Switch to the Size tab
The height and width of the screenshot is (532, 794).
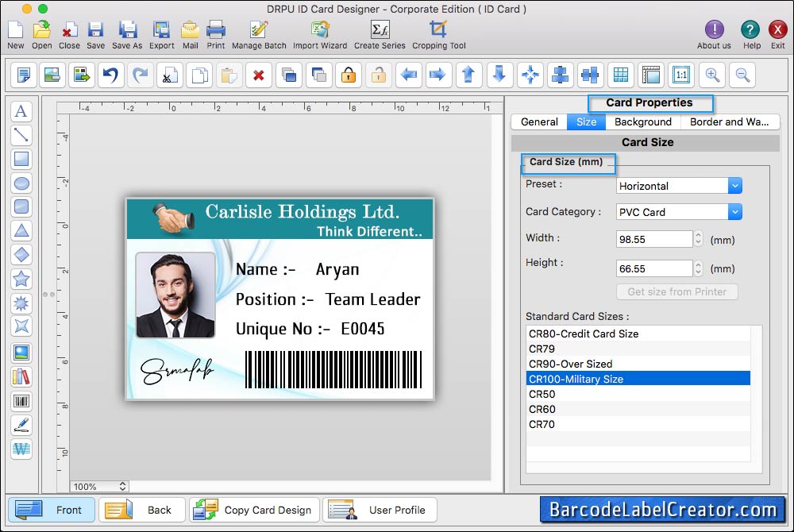click(587, 122)
